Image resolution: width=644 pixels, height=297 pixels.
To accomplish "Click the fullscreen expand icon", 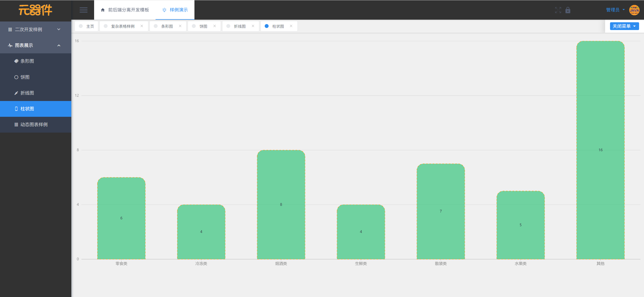I will coord(558,10).
